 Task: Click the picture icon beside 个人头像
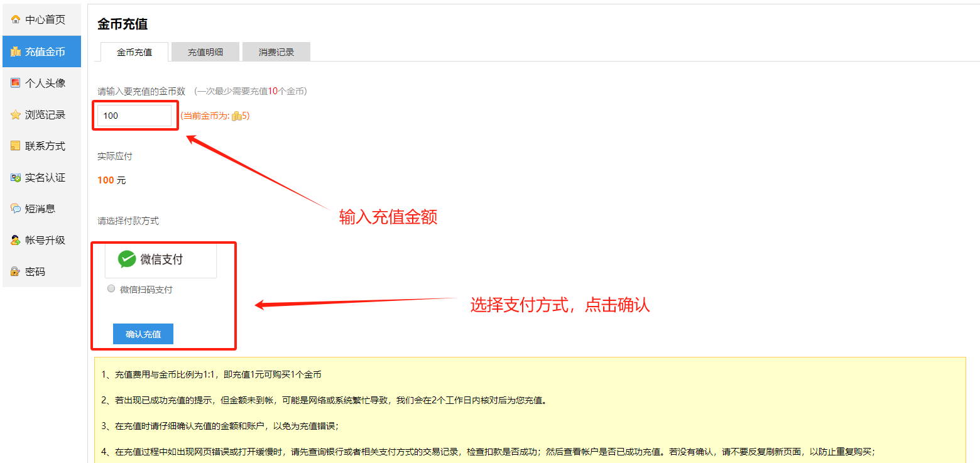16,83
